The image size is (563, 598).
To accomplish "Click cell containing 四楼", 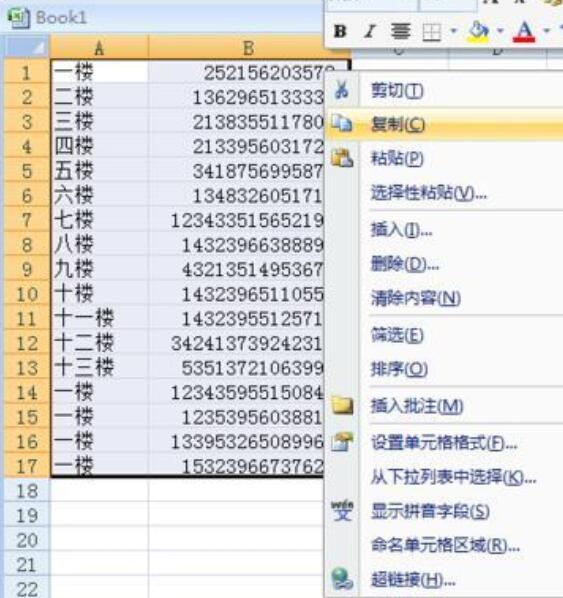I will [x=99, y=146].
